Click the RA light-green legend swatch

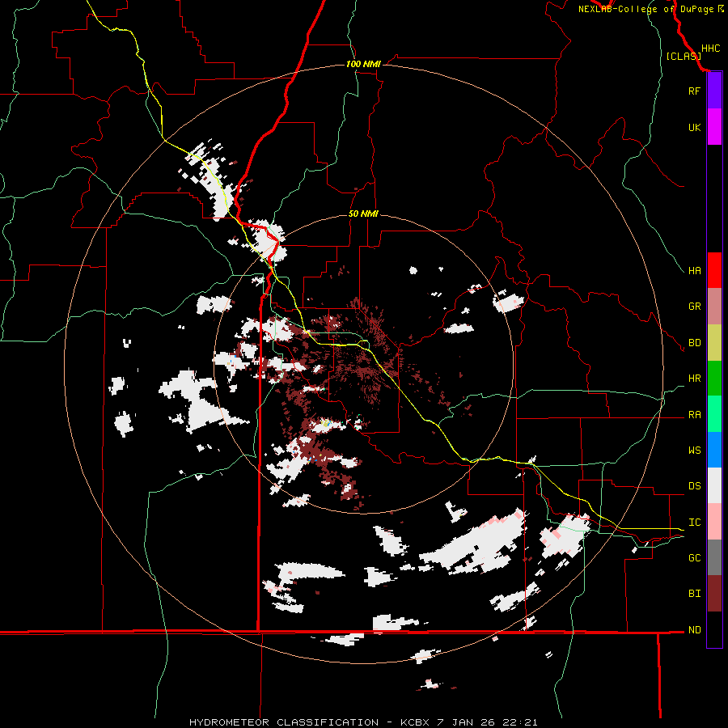click(714, 414)
